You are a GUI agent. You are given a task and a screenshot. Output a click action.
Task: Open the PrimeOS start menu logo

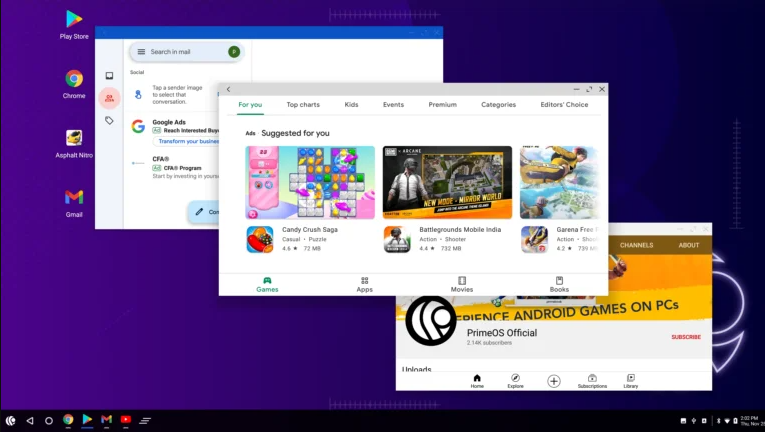click(10, 420)
